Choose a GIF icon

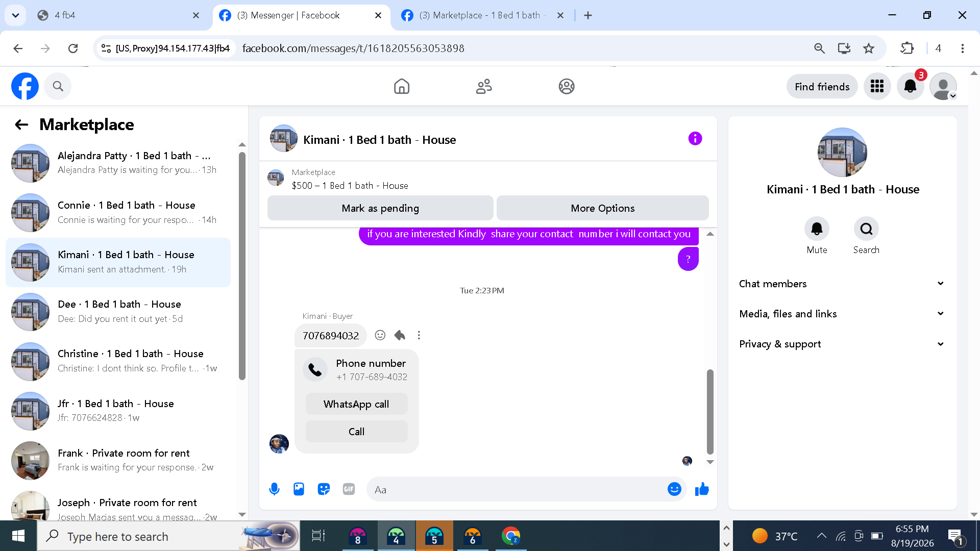tap(349, 489)
